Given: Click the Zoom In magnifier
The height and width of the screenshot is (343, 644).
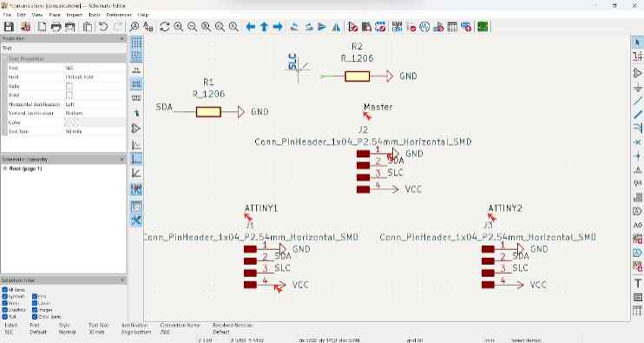Looking at the screenshot, I should (179, 27).
